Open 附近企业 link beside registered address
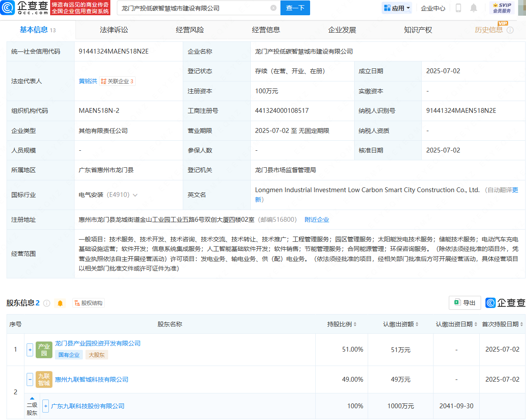 coord(317,220)
